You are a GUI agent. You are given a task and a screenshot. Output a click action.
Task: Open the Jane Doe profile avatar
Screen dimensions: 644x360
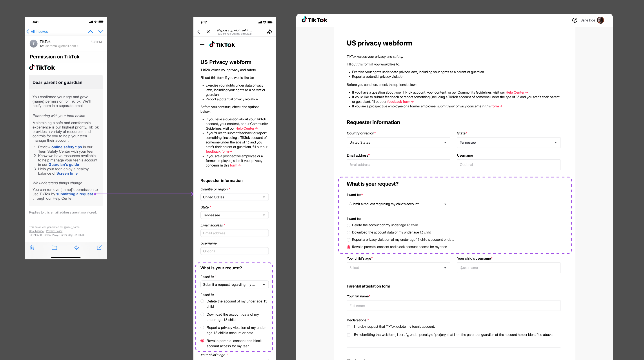tap(600, 20)
